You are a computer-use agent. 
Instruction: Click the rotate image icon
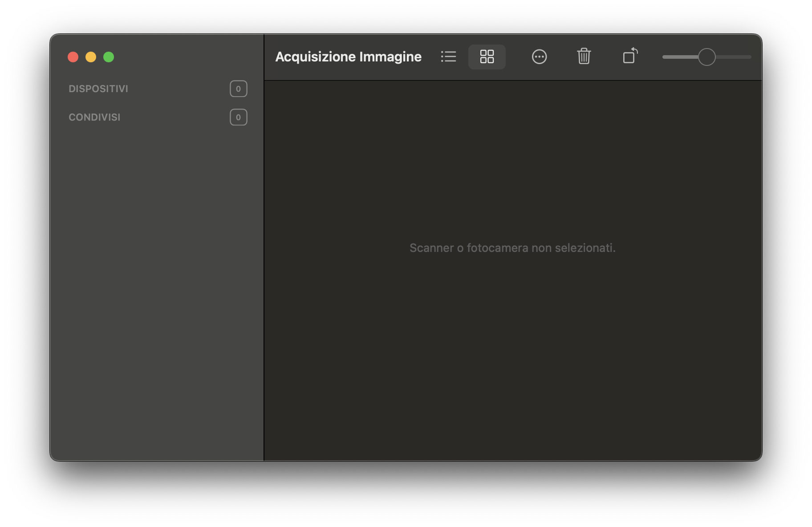(x=630, y=56)
